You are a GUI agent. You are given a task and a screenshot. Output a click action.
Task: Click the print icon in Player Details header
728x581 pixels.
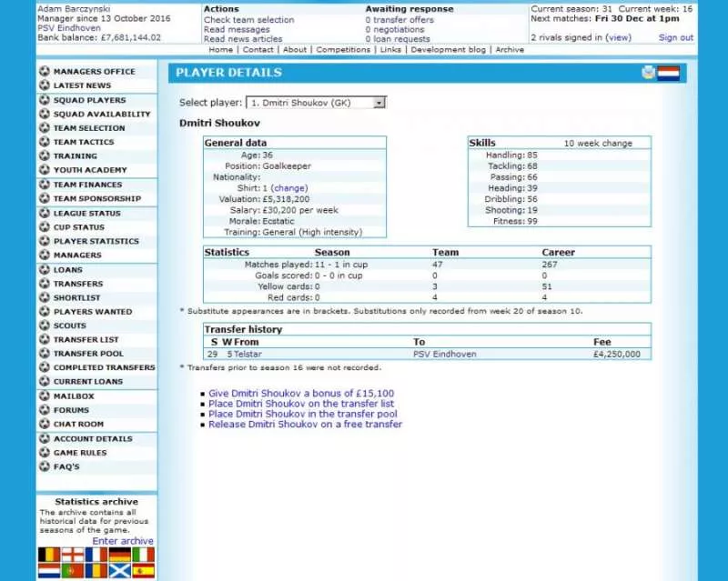point(648,73)
